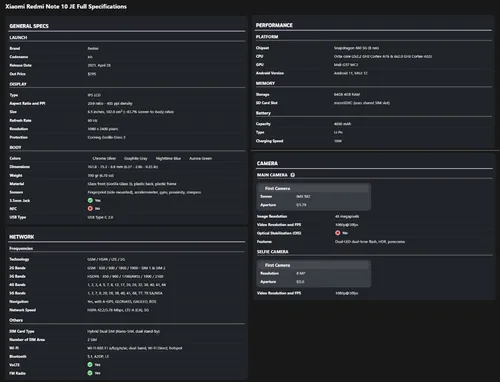
Task: Click the red cross icon for Optical Stabilization
Action: tap(338, 233)
